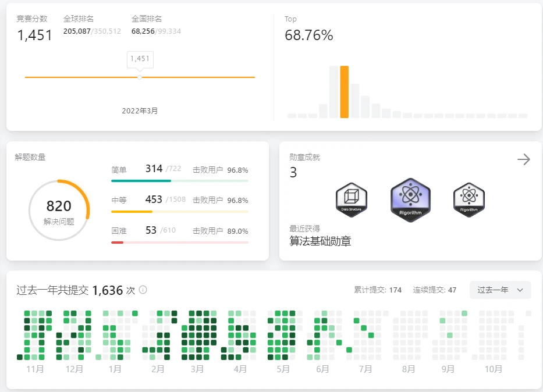Viewport: 543px width, 392px height.
Task: Click the 1,451 tooltip above rating line
Action: pyautogui.click(x=140, y=59)
